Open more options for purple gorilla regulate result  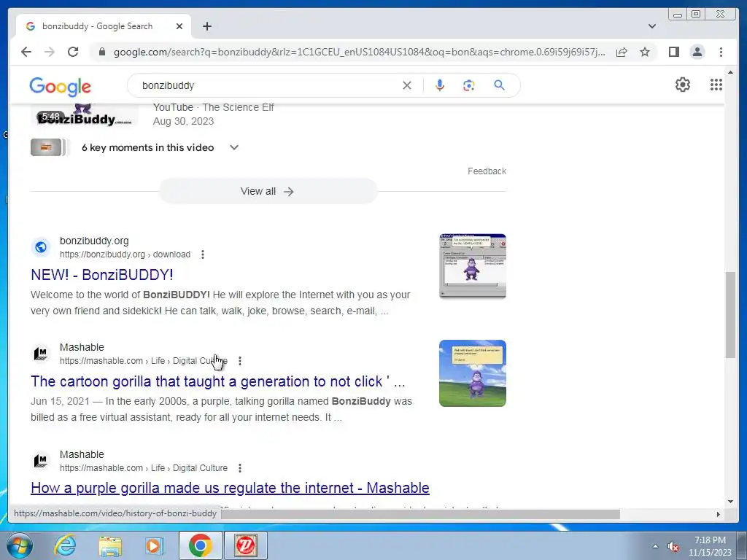coord(239,468)
